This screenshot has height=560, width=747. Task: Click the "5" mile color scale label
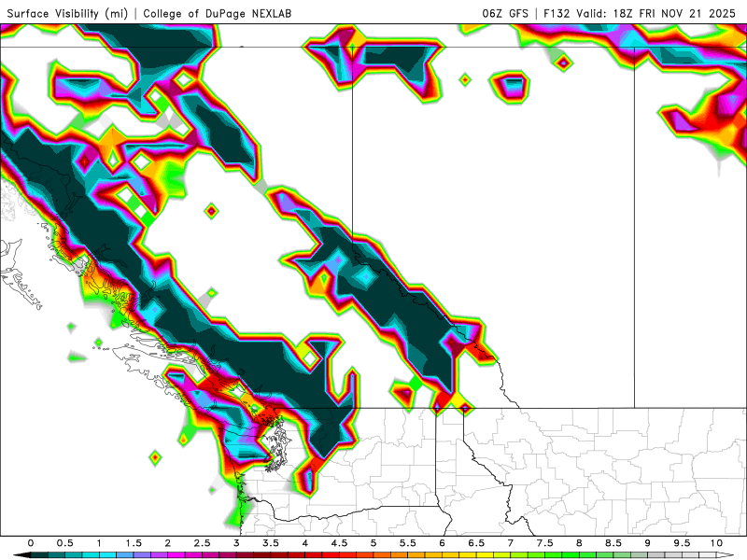pos(373,543)
